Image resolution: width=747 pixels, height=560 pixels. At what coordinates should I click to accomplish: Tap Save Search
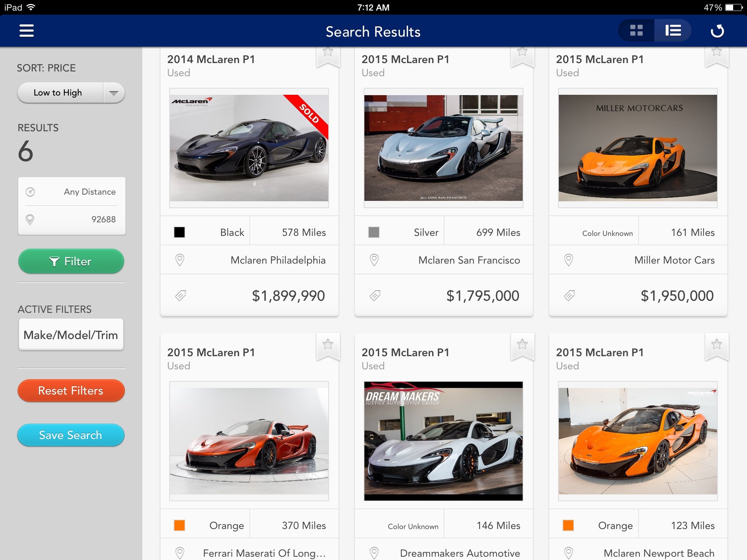point(71,435)
